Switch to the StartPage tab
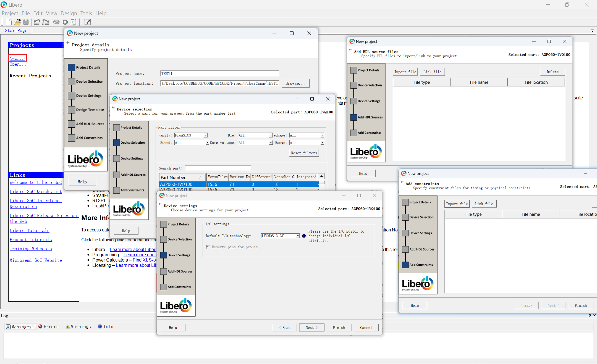Image resolution: width=597 pixels, height=364 pixels. point(16,30)
